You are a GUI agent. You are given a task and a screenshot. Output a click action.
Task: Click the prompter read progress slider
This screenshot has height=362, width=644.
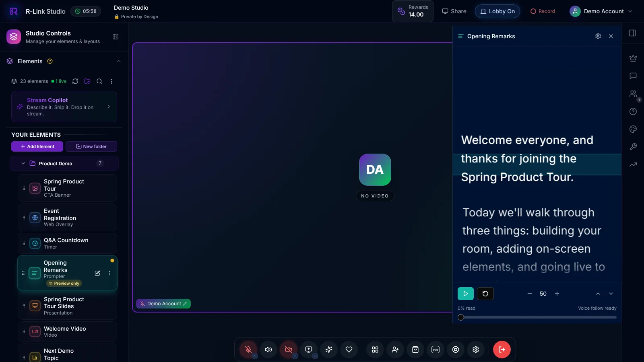click(x=537, y=317)
